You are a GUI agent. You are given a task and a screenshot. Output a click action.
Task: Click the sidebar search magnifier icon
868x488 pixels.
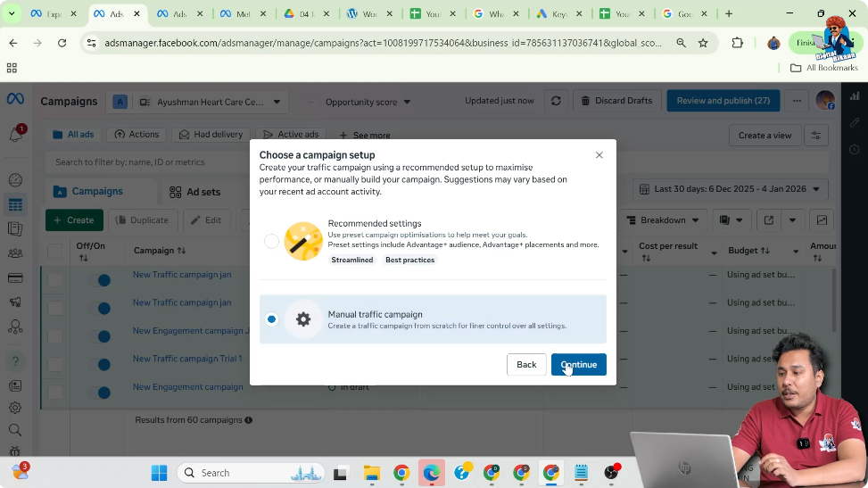[15, 430]
